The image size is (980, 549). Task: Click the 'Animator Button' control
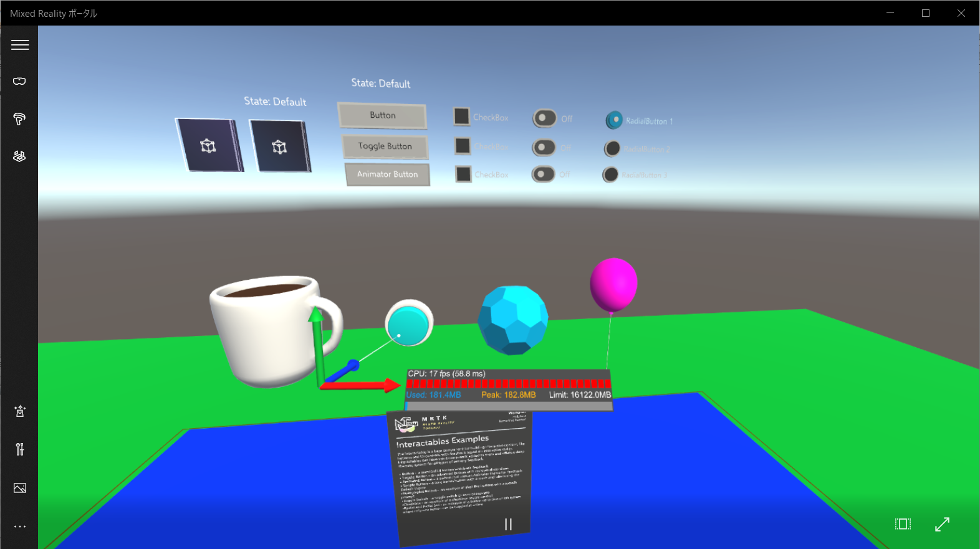(387, 174)
